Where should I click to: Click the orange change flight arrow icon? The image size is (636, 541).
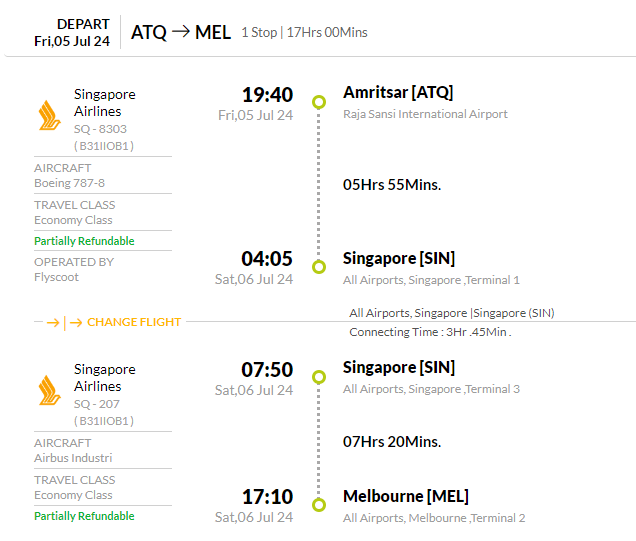(x=64, y=323)
